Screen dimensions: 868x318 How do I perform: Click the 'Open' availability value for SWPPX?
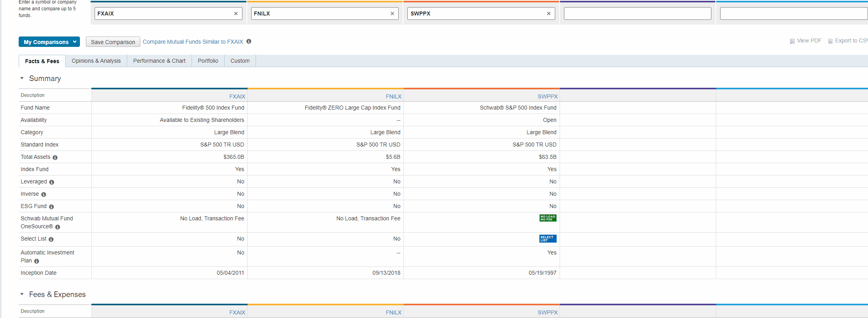(550, 120)
